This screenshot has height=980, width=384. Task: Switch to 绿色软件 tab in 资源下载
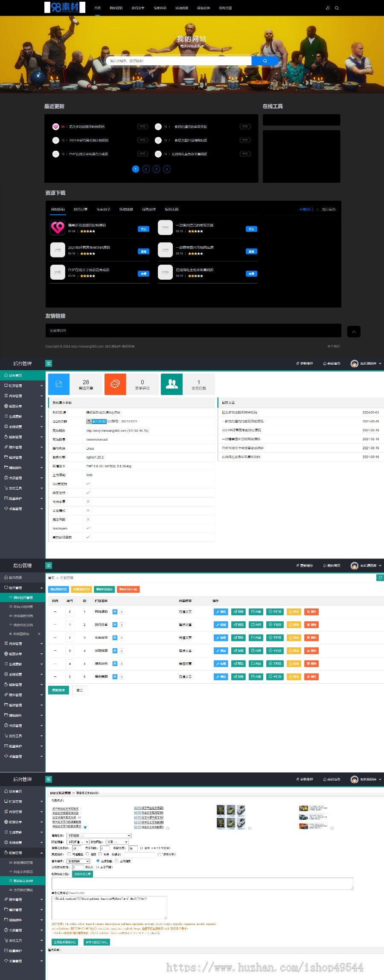pos(149,209)
